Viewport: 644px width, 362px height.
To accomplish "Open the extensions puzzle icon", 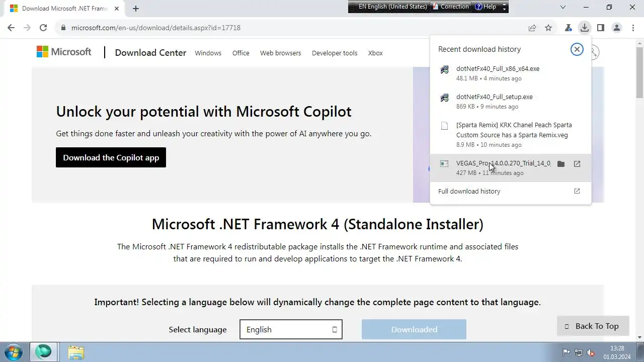I will tap(568, 28).
